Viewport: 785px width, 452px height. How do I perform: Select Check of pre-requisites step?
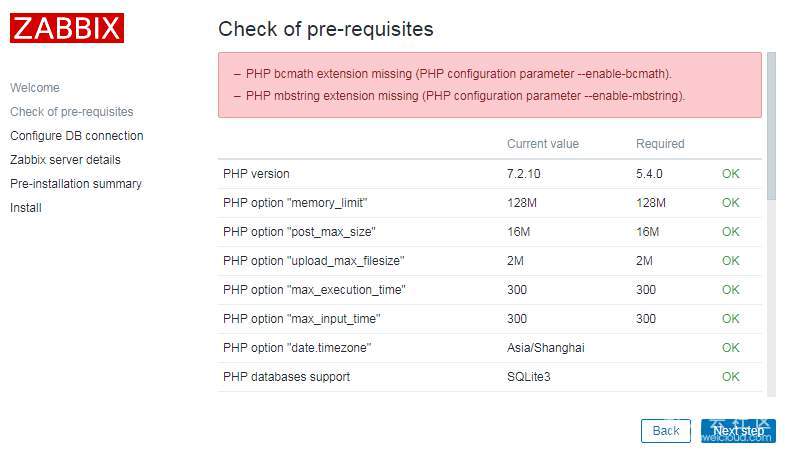click(x=71, y=112)
